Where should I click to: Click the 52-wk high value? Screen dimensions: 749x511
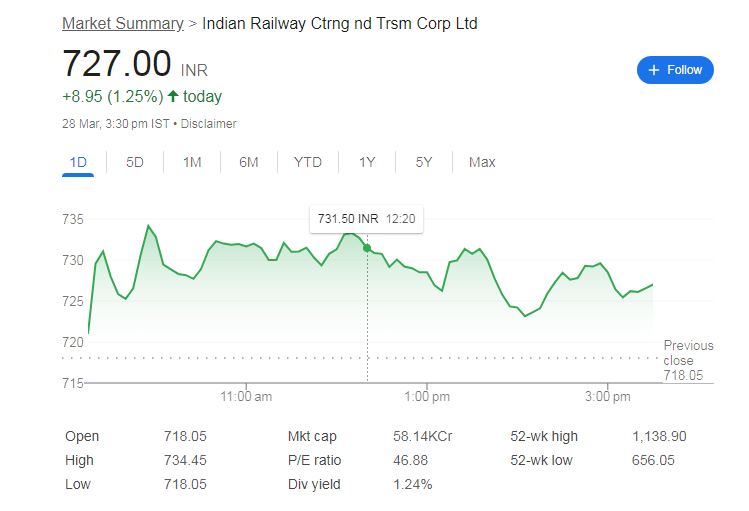pyautogui.click(x=658, y=436)
